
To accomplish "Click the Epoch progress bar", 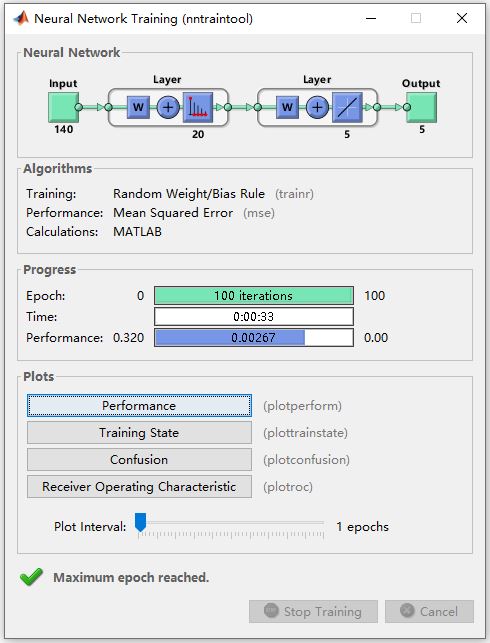I will pos(254,296).
